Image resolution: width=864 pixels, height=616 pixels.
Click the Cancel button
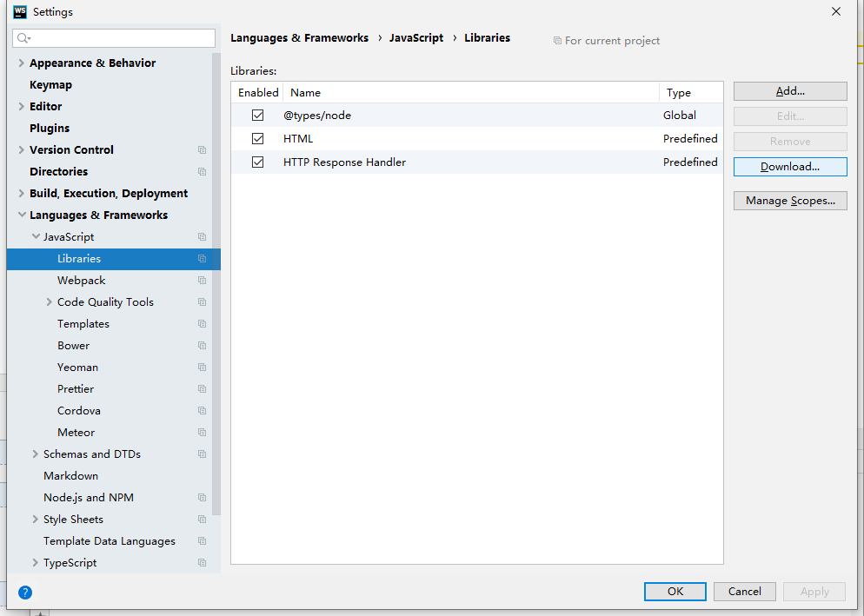[744, 592]
